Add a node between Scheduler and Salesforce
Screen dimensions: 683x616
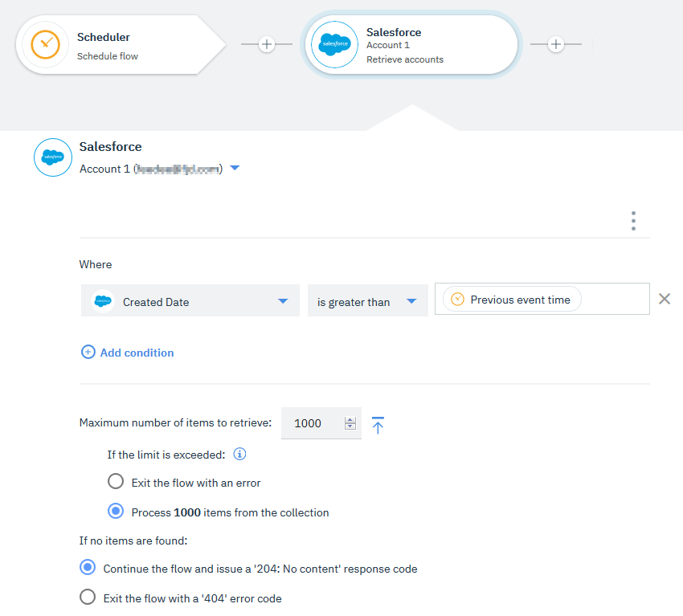pos(267,44)
